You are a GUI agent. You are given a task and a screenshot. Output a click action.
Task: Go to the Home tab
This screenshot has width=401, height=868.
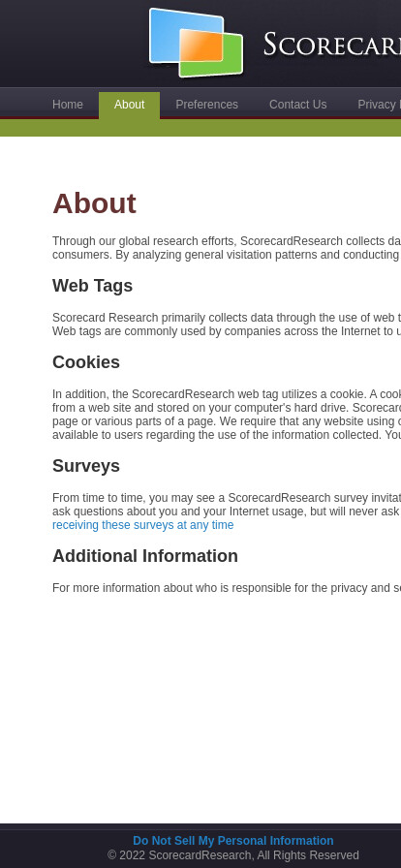click(68, 105)
